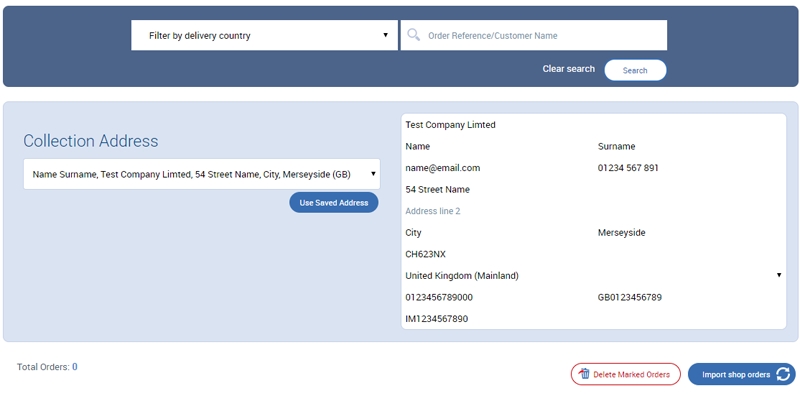Click the refresh arrows icon on Import shop orders
This screenshot has height=396, width=800.
click(783, 374)
